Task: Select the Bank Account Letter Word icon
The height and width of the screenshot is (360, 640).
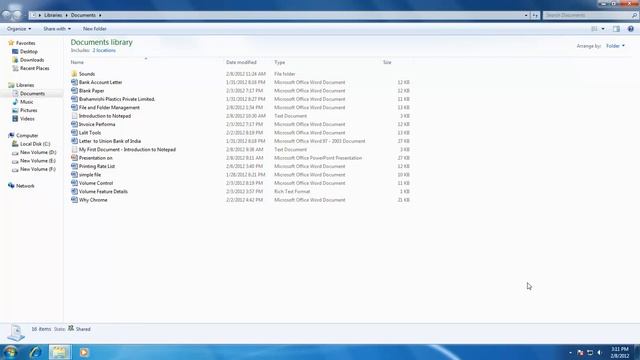Action: point(74,82)
